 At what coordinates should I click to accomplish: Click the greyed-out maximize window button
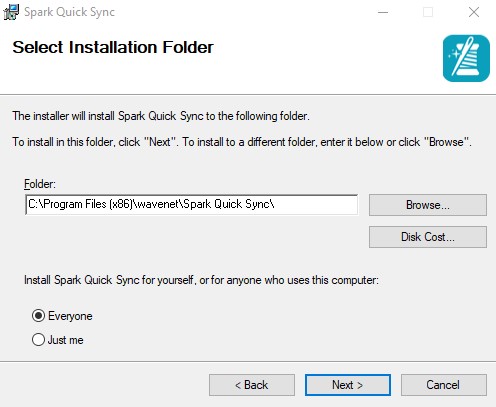tap(428, 12)
